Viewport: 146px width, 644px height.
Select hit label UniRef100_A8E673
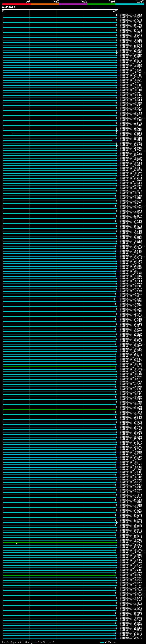click(131, 156)
